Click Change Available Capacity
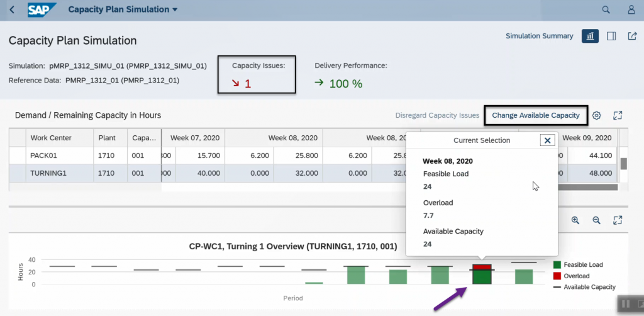The width and height of the screenshot is (644, 316). point(536,115)
